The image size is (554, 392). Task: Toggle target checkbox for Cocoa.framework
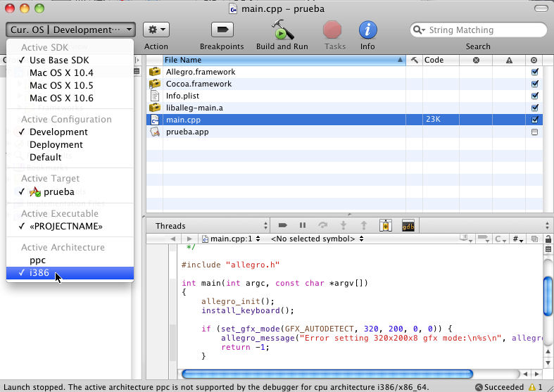(x=534, y=84)
